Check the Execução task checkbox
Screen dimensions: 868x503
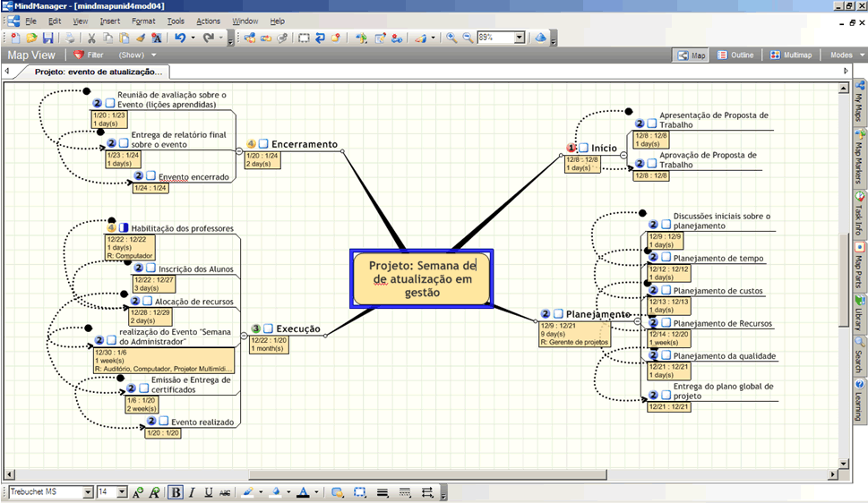268,328
